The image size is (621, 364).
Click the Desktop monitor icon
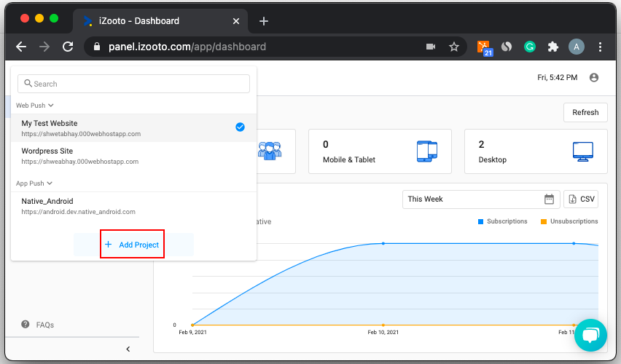point(582,151)
